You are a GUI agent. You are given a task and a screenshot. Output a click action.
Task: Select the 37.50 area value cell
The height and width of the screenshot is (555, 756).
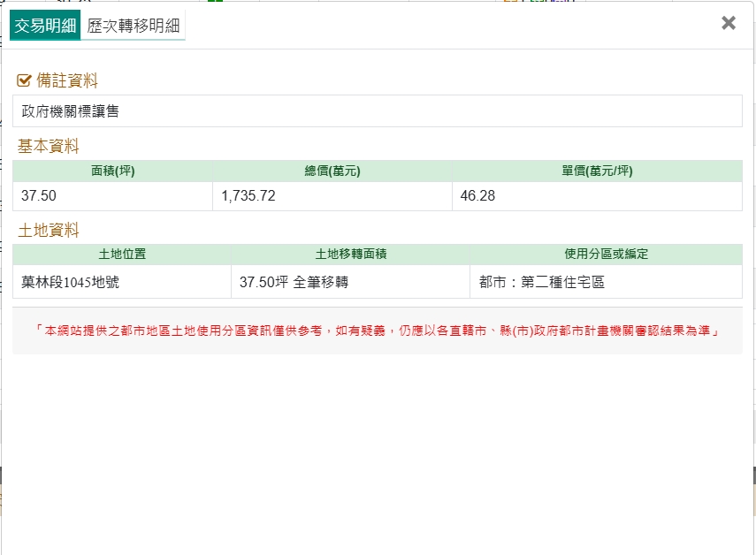click(x=112, y=196)
